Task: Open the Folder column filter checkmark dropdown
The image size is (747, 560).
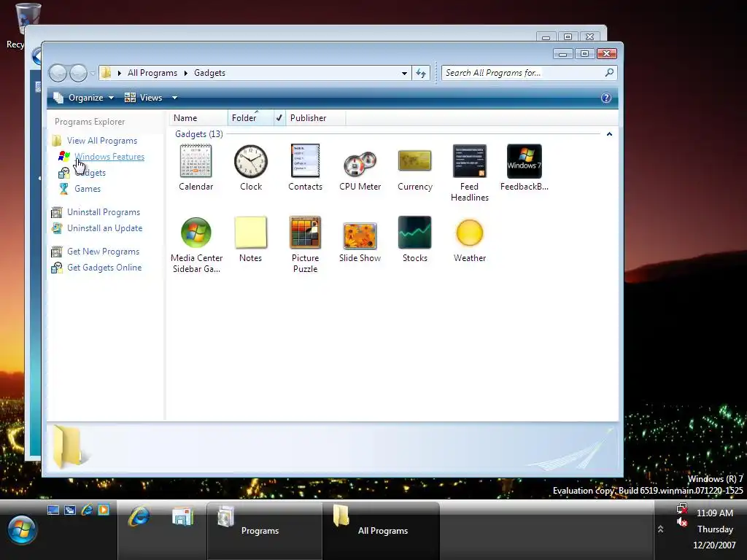Action: click(x=279, y=117)
